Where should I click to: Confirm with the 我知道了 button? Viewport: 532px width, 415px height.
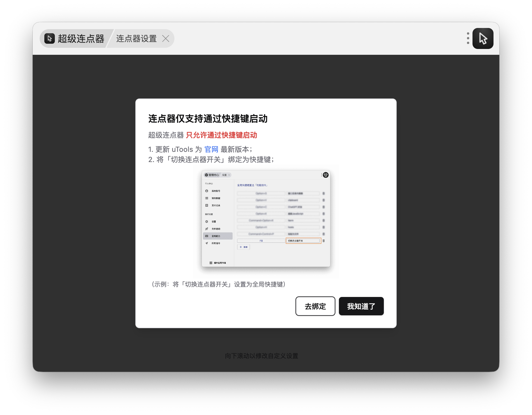point(361,306)
